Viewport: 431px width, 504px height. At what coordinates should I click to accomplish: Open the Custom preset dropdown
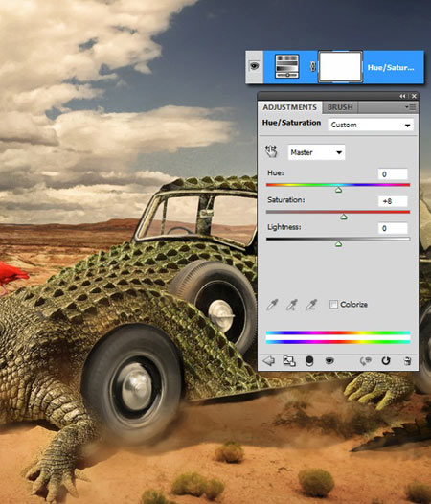click(371, 125)
